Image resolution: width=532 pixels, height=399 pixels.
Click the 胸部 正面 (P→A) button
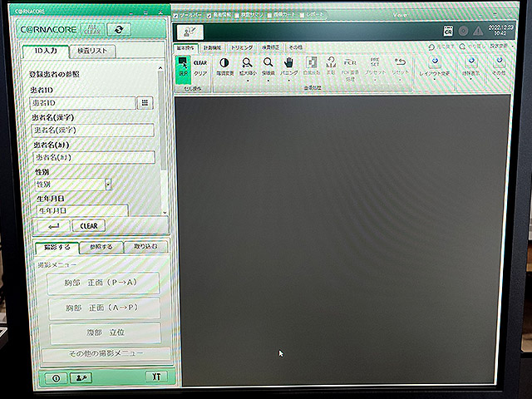tap(103, 283)
